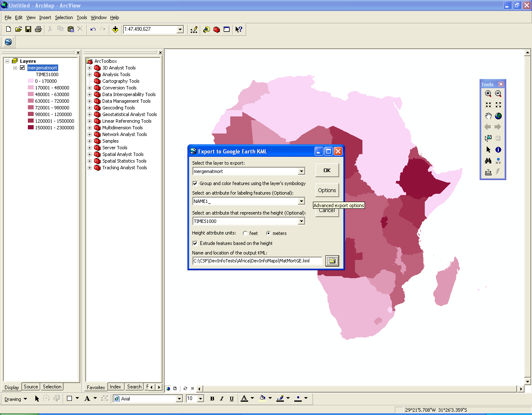This screenshot has width=532, height=415.
Task: Open the TIMES1000 height attribute dropdown
Action: (x=302, y=221)
